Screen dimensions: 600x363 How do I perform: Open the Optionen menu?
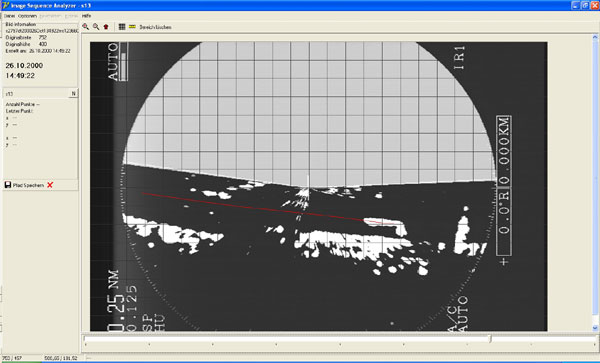click(28, 16)
